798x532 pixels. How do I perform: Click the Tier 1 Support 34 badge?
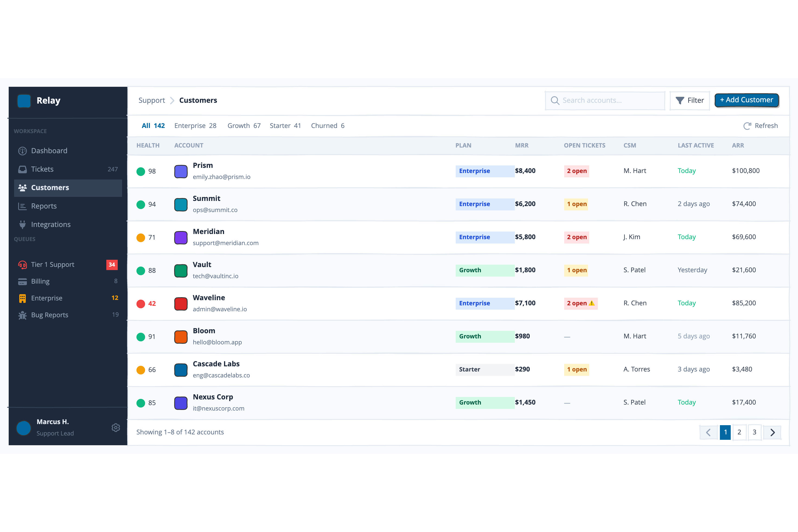(x=112, y=265)
